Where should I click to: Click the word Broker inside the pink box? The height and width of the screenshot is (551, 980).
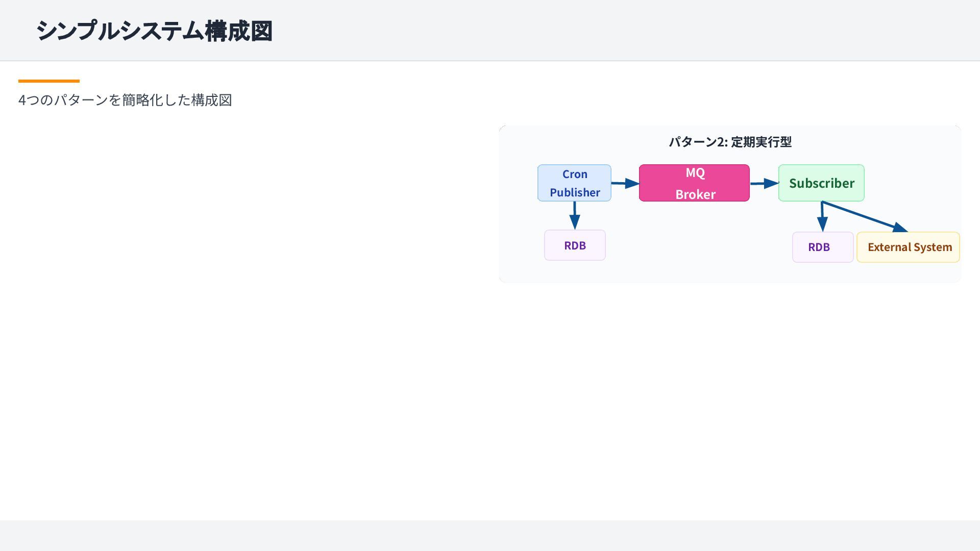[695, 194]
